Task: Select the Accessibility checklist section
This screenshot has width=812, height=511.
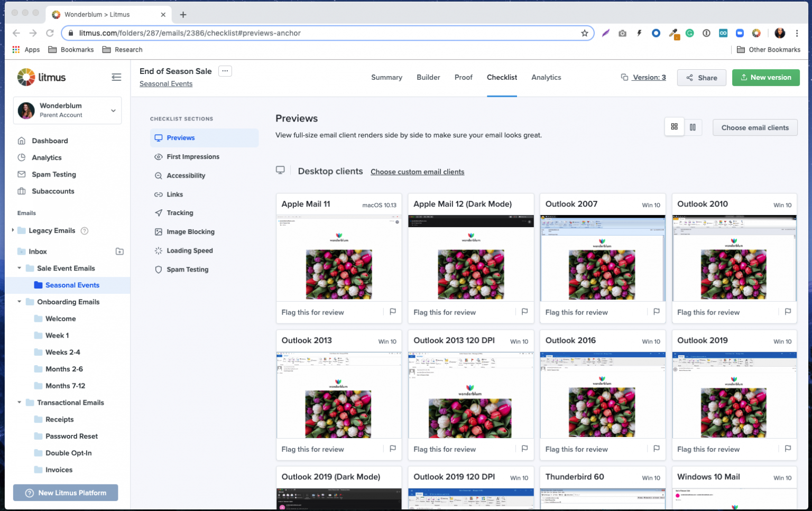Action: point(186,175)
